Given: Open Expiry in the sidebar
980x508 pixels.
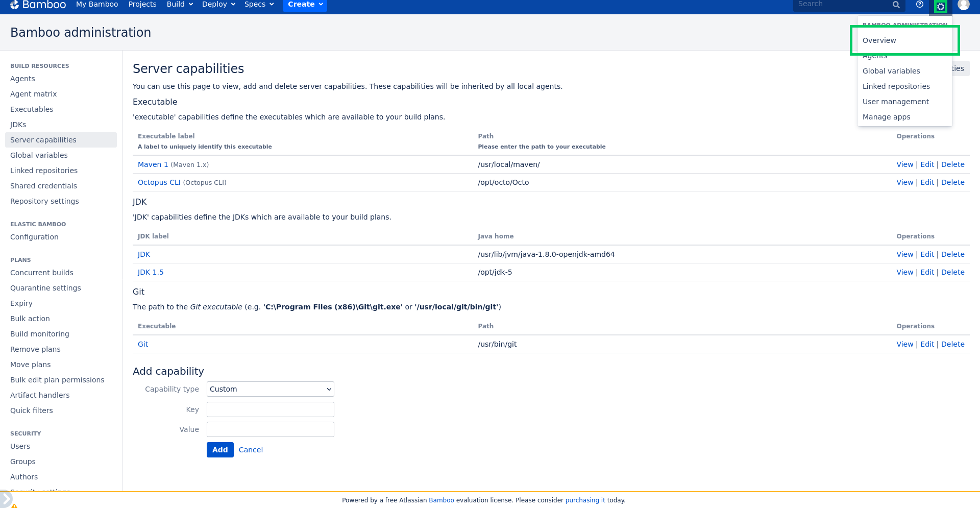Looking at the screenshot, I should 21,303.
